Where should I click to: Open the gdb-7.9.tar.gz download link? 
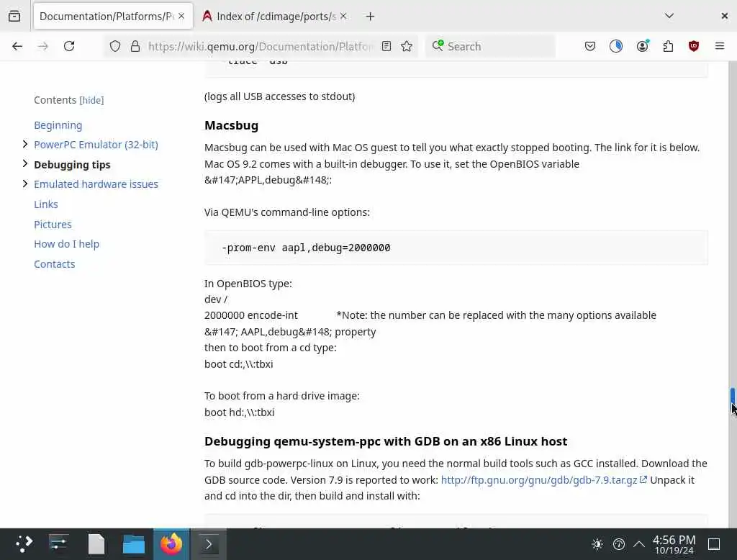pos(544,479)
